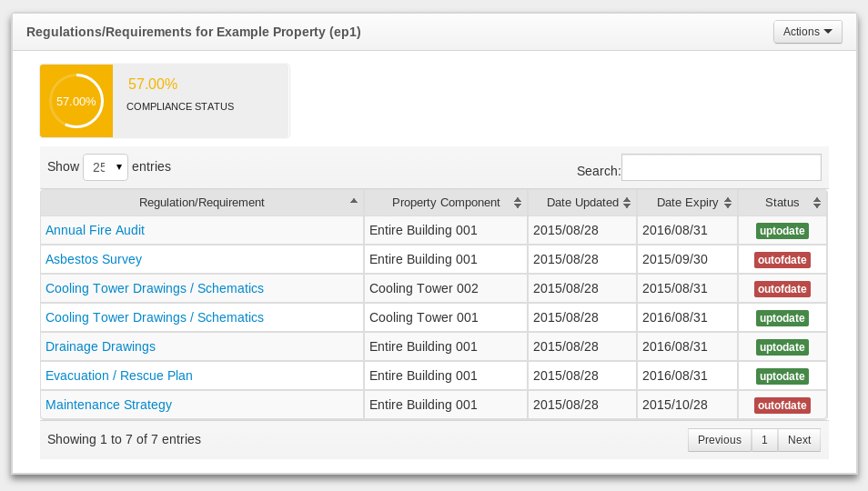Click the outofdate badge for Asbestos Survey
The width and height of the screenshot is (868, 491).
(x=782, y=260)
